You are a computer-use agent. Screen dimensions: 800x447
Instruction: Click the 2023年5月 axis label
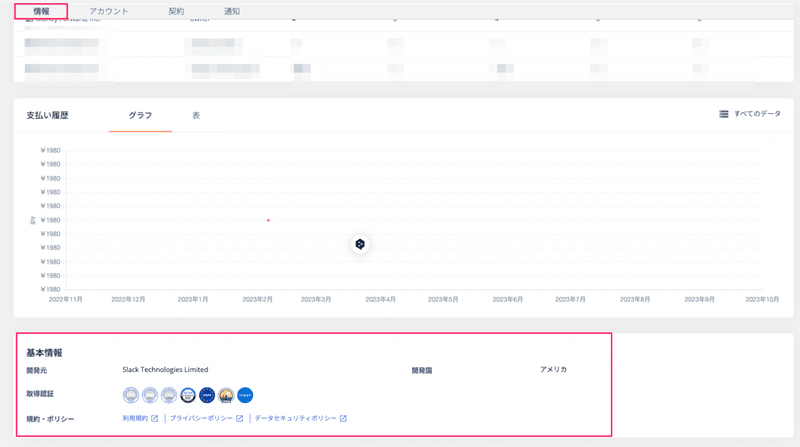443,300
